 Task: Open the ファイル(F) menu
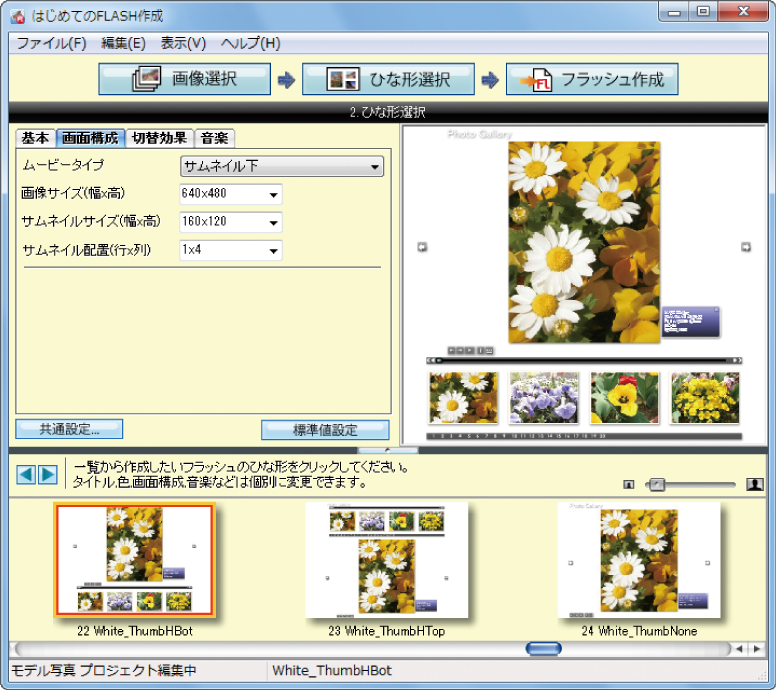pos(51,43)
